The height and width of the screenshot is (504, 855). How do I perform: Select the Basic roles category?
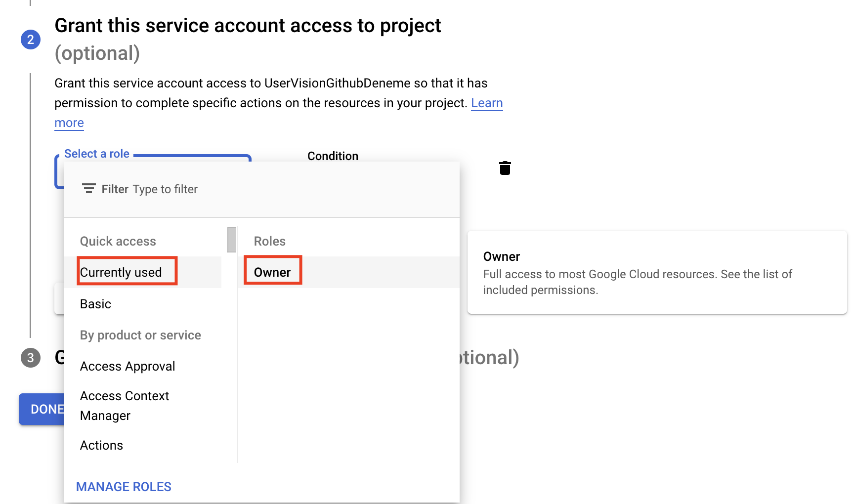pos(95,304)
